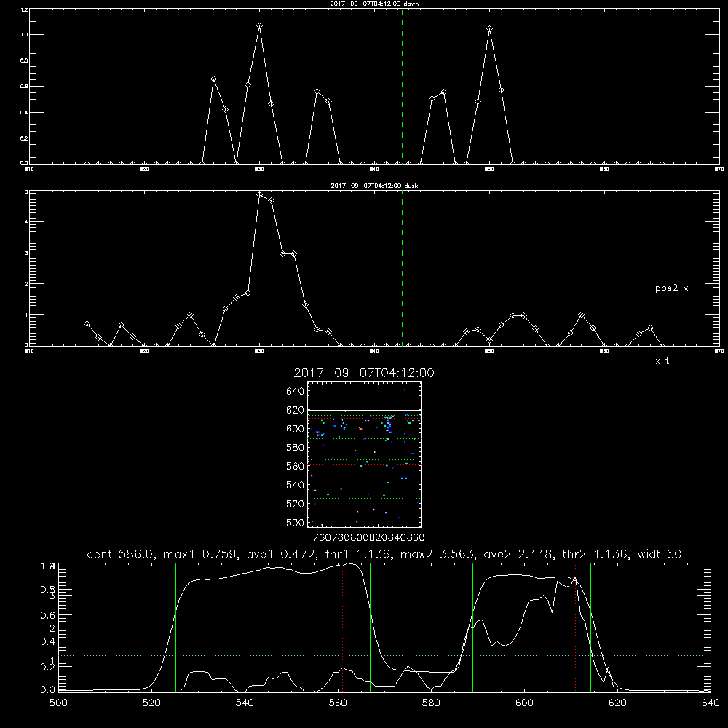This screenshot has height=728, width=728.
Task: Select the red dotted line near 611 in the bottom plot
Action: click(x=576, y=628)
